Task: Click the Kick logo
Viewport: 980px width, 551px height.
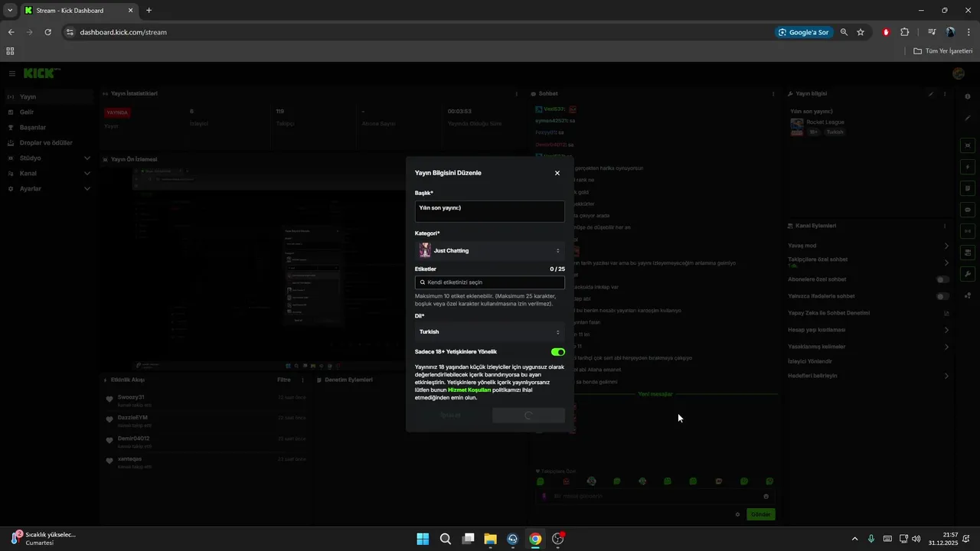Action: click(41, 73)
